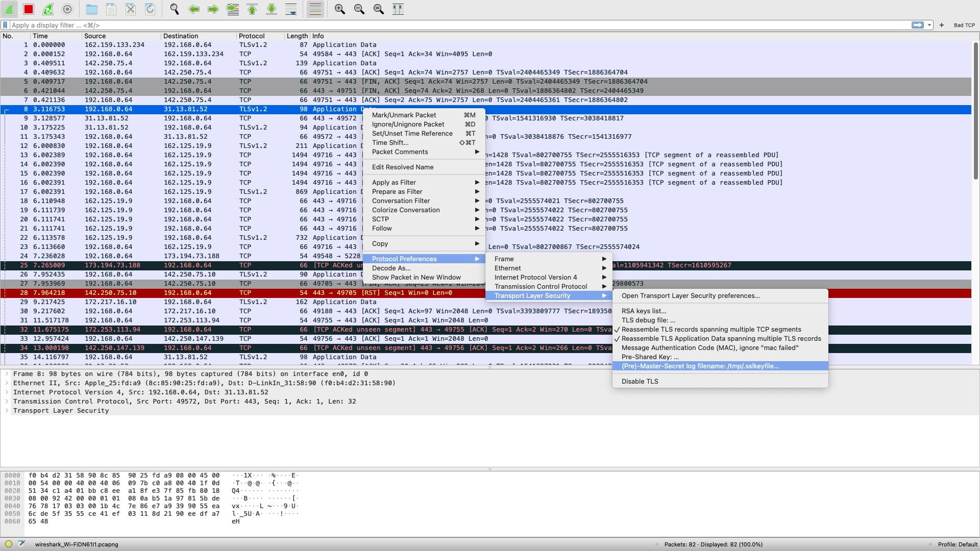Uncheck Reassemble TLS Application Data spanning multiple TLS records
This screenshot has width=980, height=551.
(x=721, y=339)
